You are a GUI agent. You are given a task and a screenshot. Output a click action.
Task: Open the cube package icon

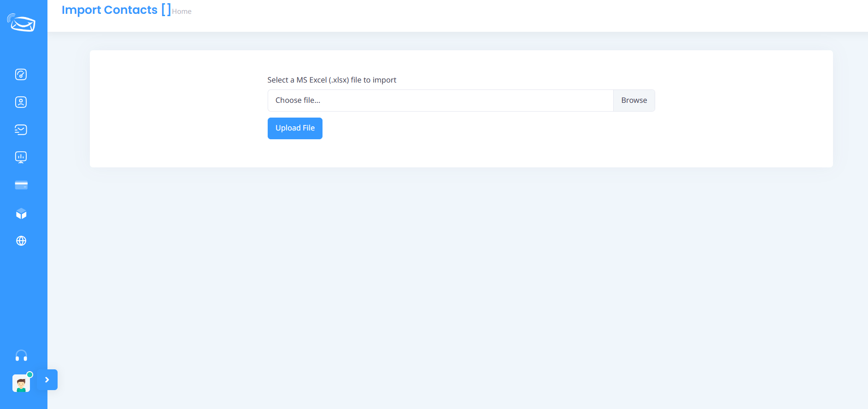point(21,213)
